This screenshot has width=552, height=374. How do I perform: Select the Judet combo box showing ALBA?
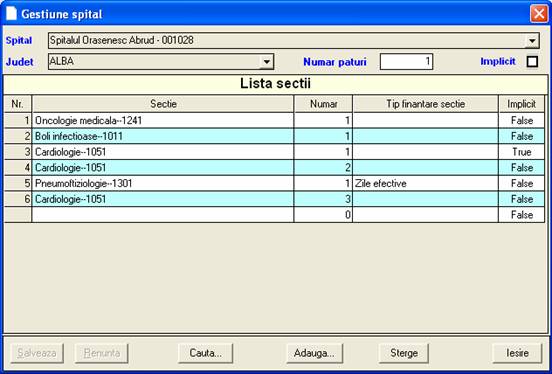(x=161, y=62)
